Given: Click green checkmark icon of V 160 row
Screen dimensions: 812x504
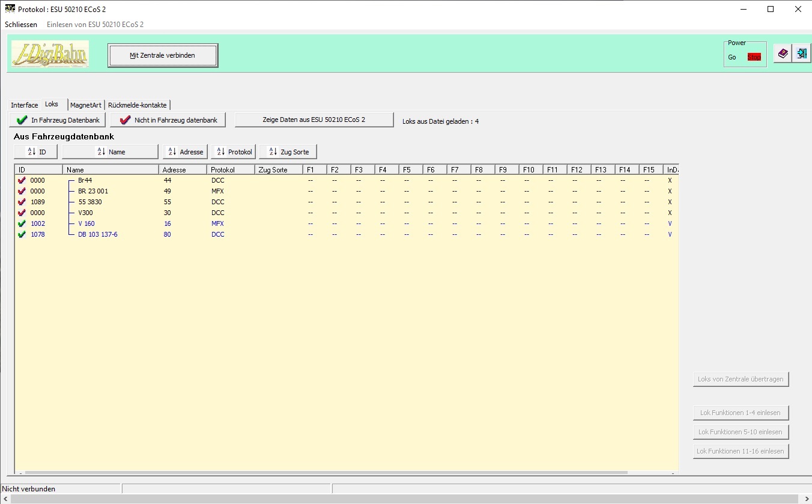Looking at the screenshot, I should (22, 223).
